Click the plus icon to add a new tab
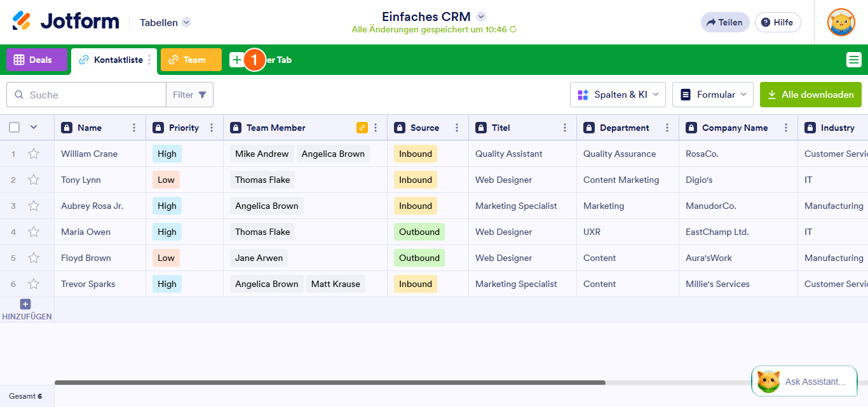 (x=236, y=60)
